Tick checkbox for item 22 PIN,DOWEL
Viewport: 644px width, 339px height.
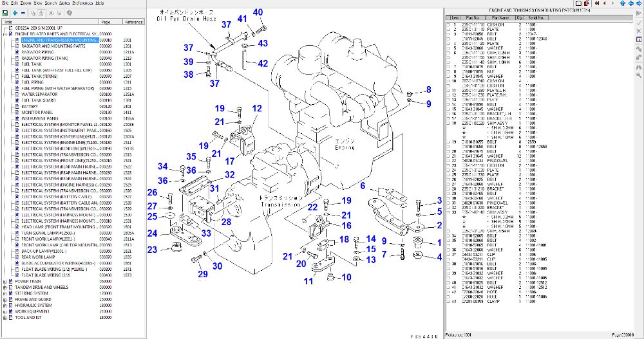point(448,160)
